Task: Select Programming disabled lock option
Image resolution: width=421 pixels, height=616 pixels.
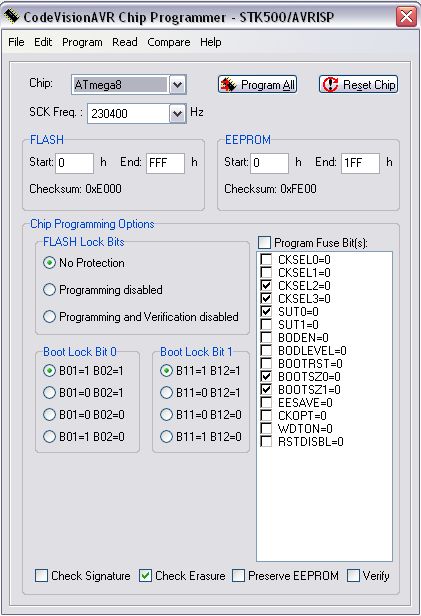Action: point(49,290)
